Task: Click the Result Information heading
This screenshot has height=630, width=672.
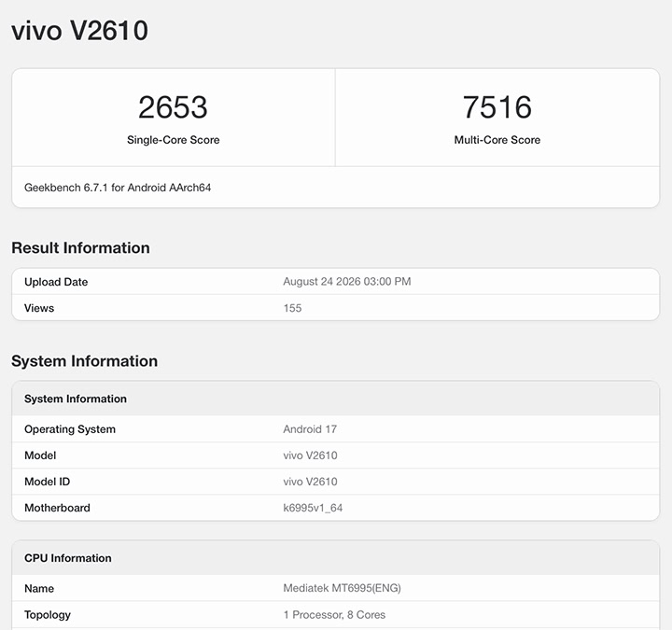Action: (80, 247)
